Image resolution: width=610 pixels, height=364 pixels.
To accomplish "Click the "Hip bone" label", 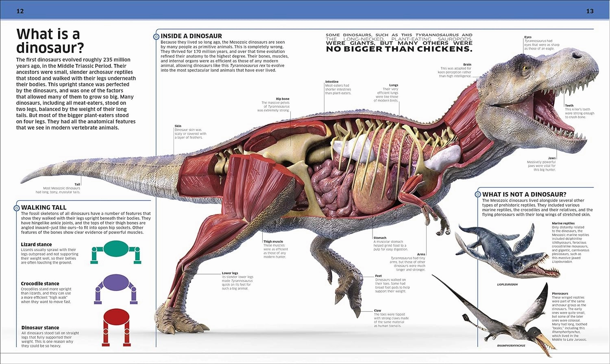I will [283, 99].
